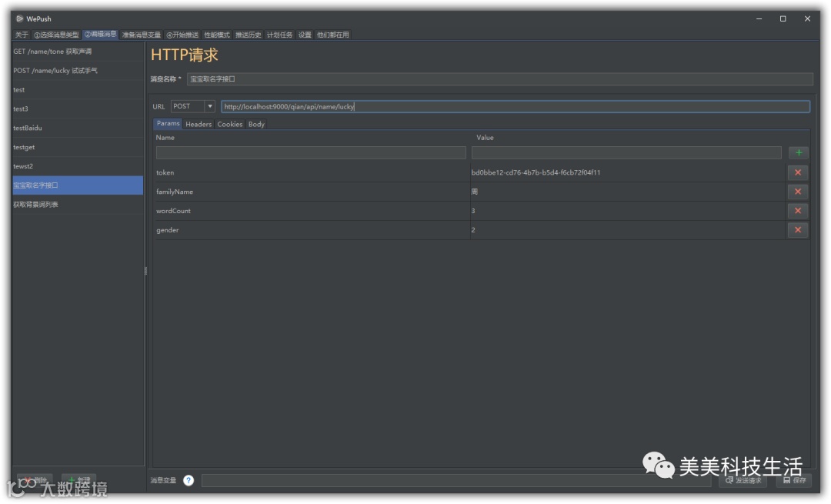The width and height of the screenshot is (831, 504).
Task: Open the 设置 tab
Action: [305, 35]
